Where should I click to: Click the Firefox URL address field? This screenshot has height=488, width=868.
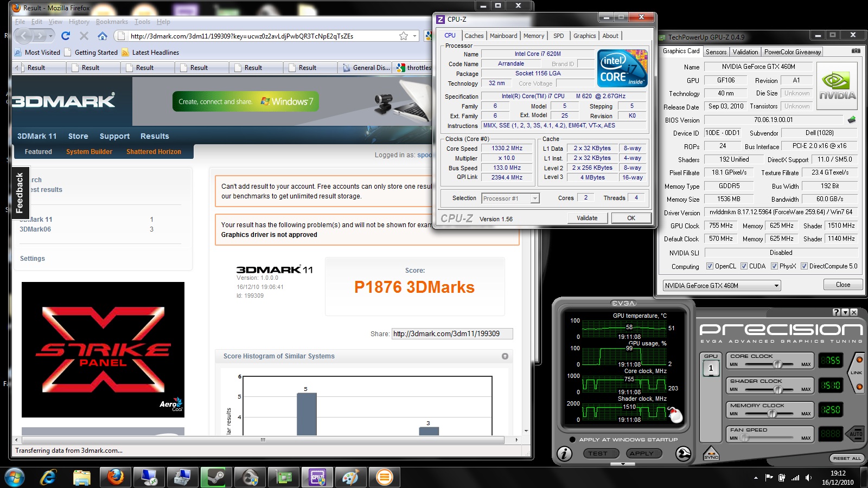coord(263,36)
